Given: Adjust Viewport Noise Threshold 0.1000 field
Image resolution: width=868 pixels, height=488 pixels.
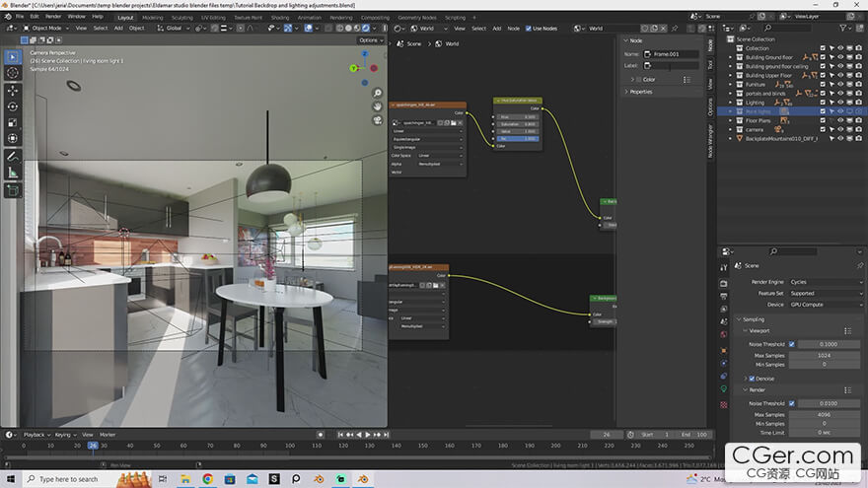Looking at the screenshot, I should (x=829, y=344).
